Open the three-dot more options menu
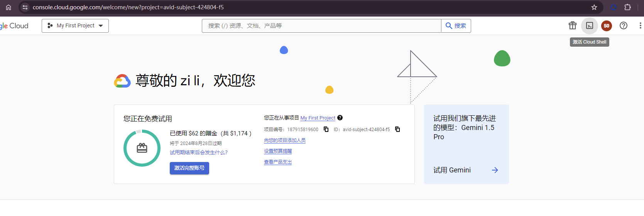The image size is (644, 216). pyautogui.click(x=640, y=25)
